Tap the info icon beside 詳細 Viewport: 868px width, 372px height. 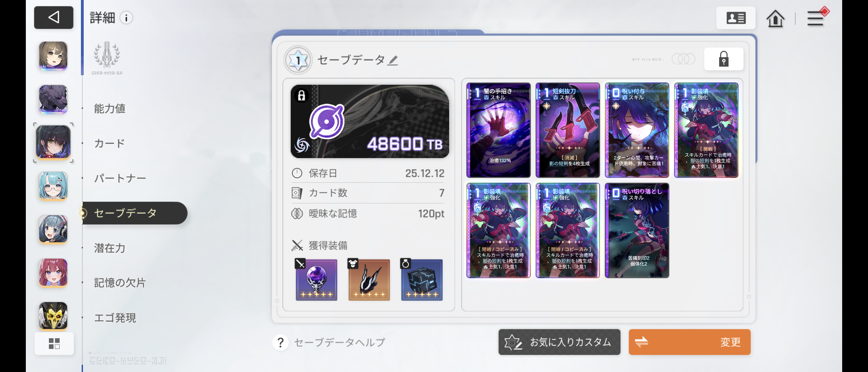point(126,18)
